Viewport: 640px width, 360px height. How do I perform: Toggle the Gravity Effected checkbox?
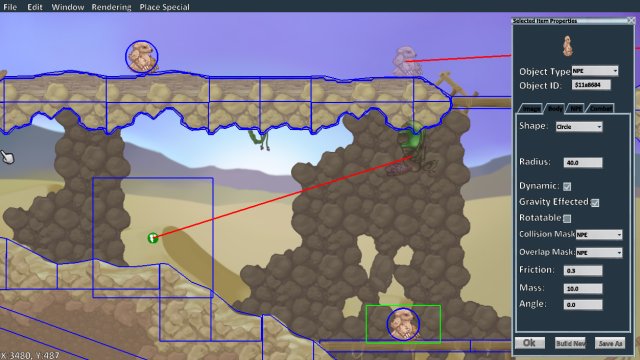pyautogui.click(x=595, y=202)
